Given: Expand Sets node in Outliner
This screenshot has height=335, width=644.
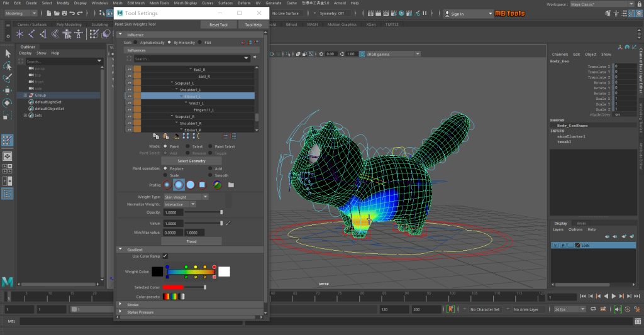Looking at the screenshot, I should coord(25,116).
